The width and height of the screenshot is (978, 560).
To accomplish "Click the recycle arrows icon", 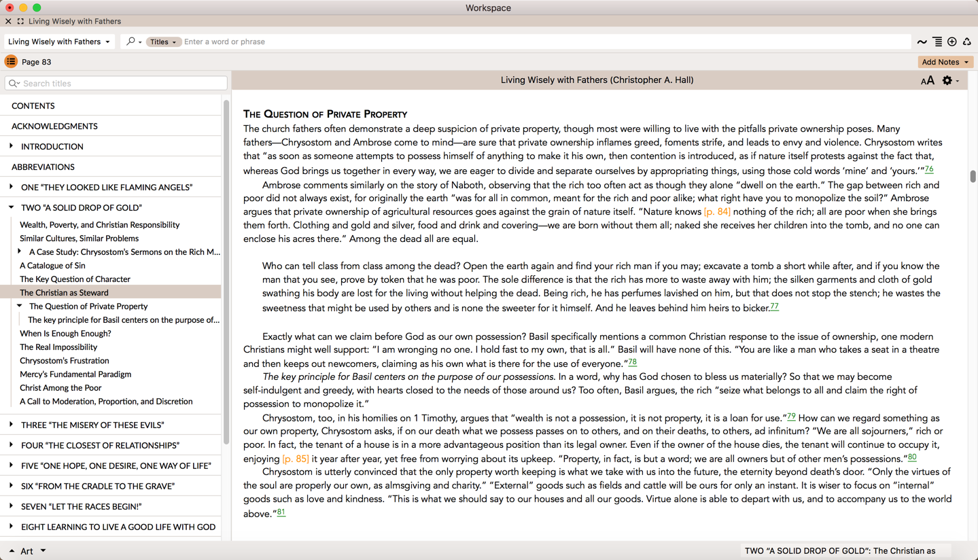I will [x=967, y=41].
